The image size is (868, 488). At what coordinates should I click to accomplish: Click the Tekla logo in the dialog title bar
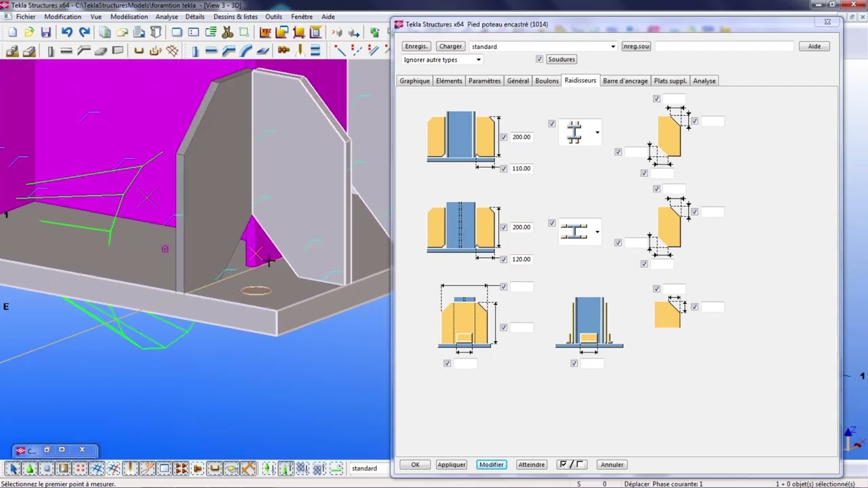pyautogui.click(x=399, y=24)
